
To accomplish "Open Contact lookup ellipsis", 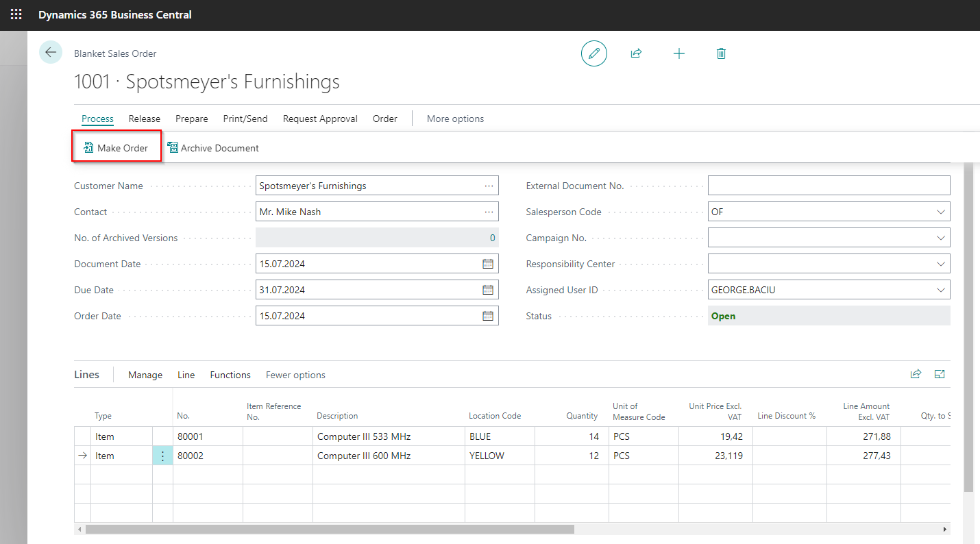I will tap(489, 212).
